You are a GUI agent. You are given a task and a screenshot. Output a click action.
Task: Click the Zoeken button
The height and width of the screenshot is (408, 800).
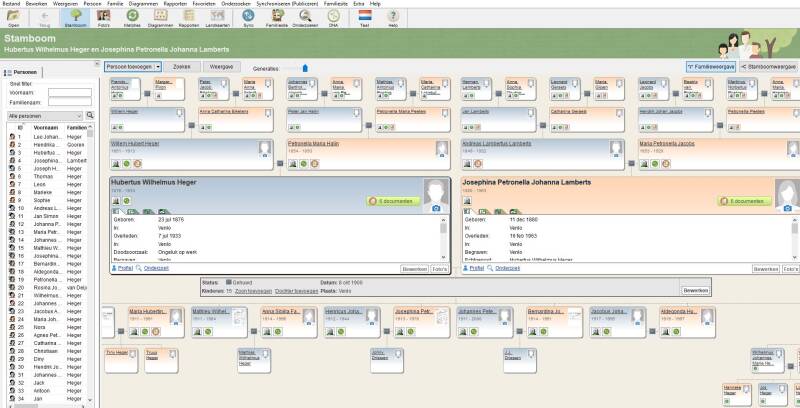(182, 67)
